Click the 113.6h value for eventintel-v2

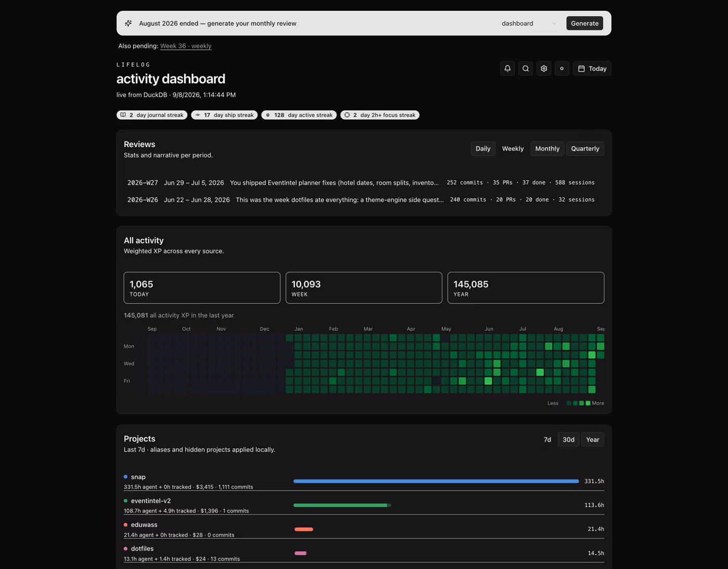tap(594, 505)
